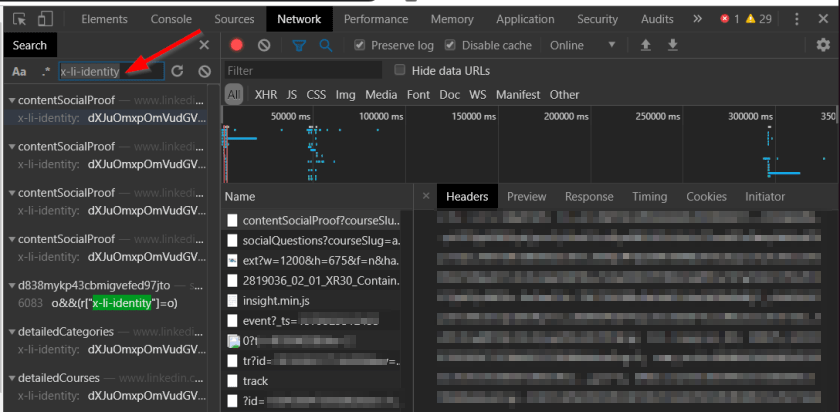Stop recording network log red button
The image size is (840, 412).
[237, 45]
